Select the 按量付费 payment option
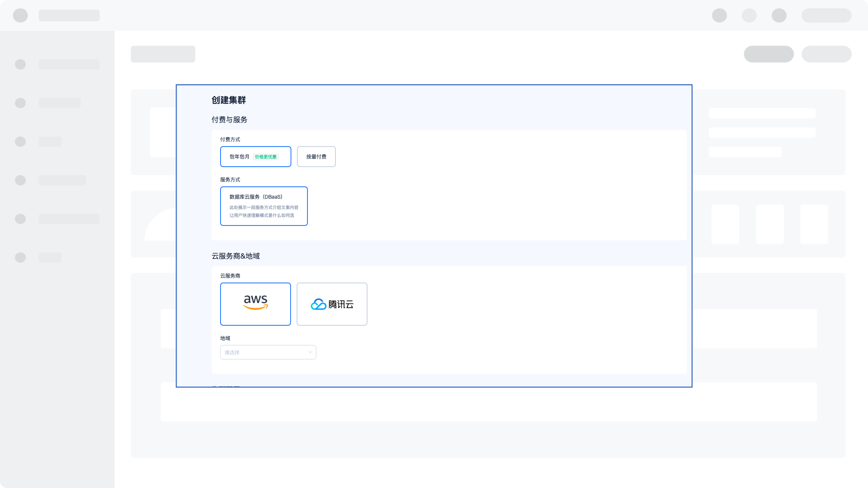This screenshot has height=488, width=868. (316, 156)
